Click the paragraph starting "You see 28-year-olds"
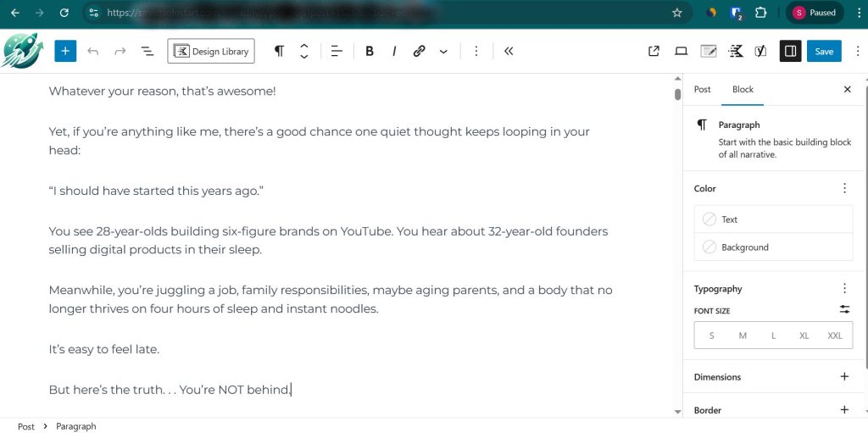 pos(328,241)
